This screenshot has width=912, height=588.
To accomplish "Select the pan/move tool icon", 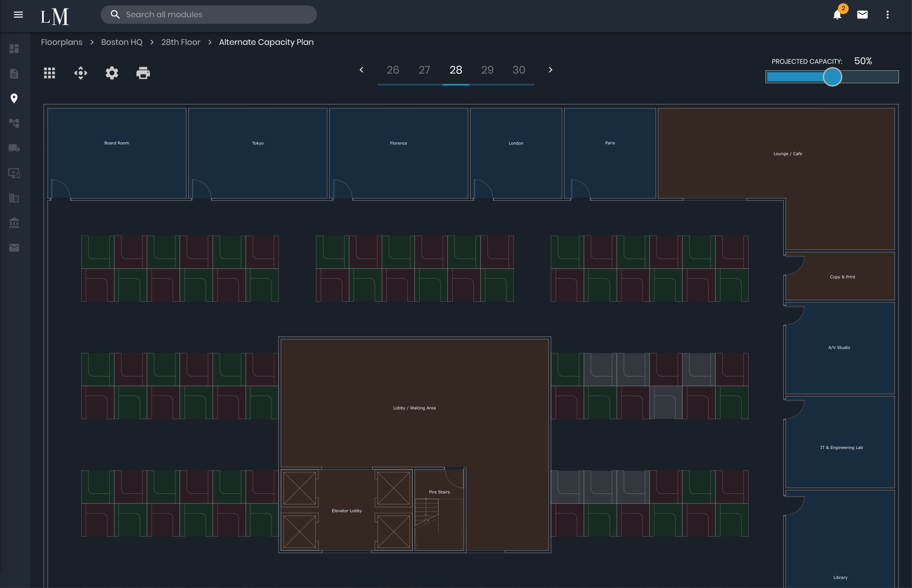I will point(81,73).
